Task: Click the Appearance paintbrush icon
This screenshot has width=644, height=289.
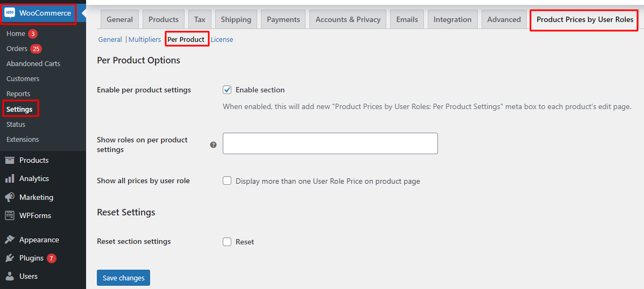Action: click(10, 240)
